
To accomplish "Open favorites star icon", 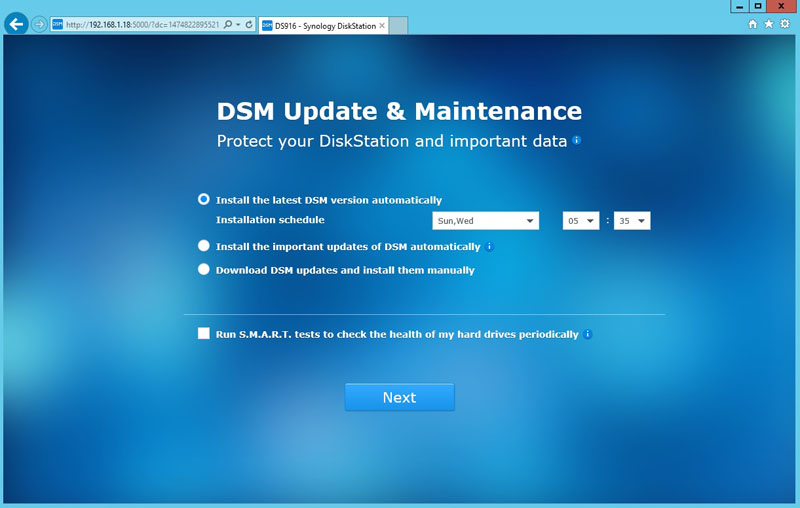I will pyautogui.click(x=769, y=24).
